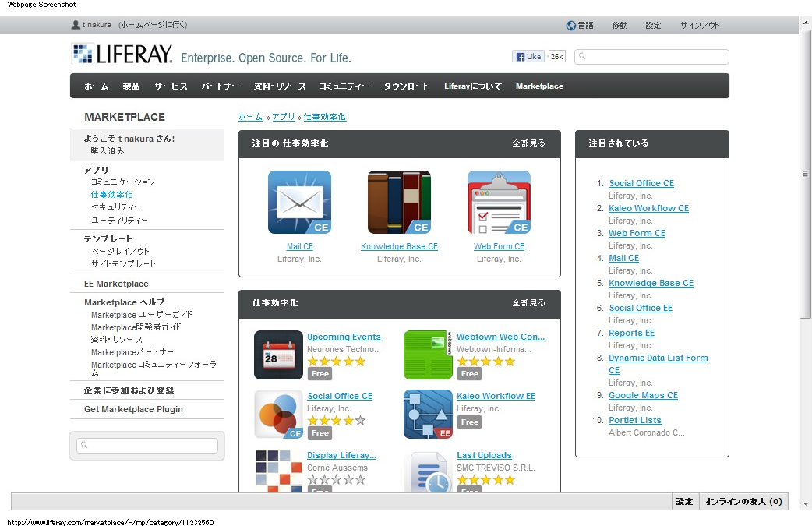Click the Social Office CE star rating
812x526 pixels.
tap(337, 420)
